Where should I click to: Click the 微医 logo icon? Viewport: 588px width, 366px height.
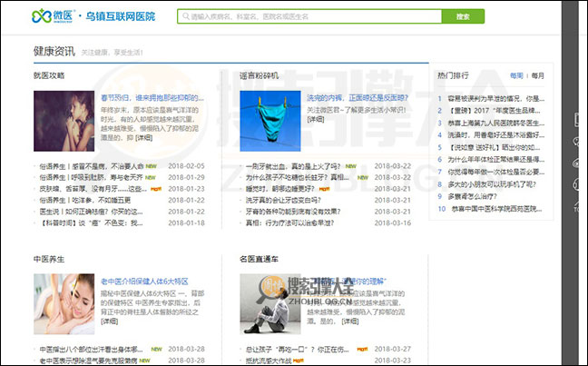click(x=42, y=16)
